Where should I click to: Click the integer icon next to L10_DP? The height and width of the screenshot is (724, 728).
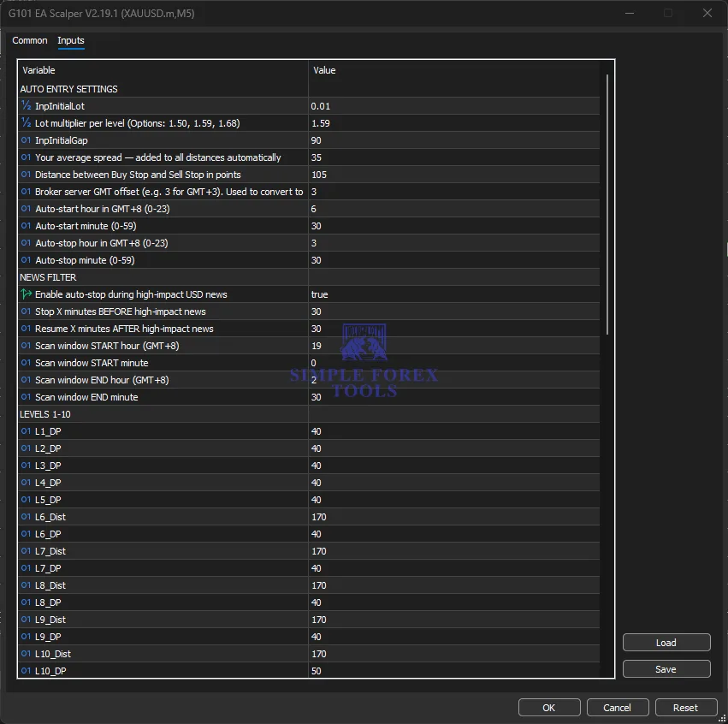click(26, 671)
